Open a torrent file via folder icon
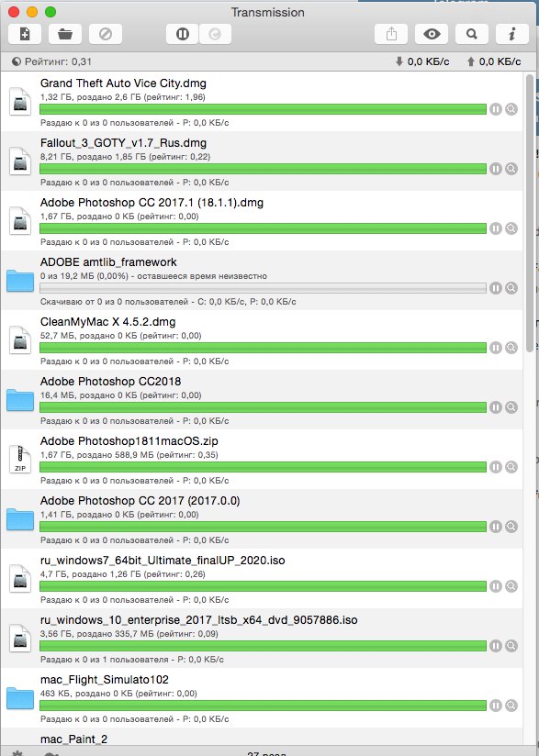The height and width of the screenshot is (756, 539). (x=65, y=34)
